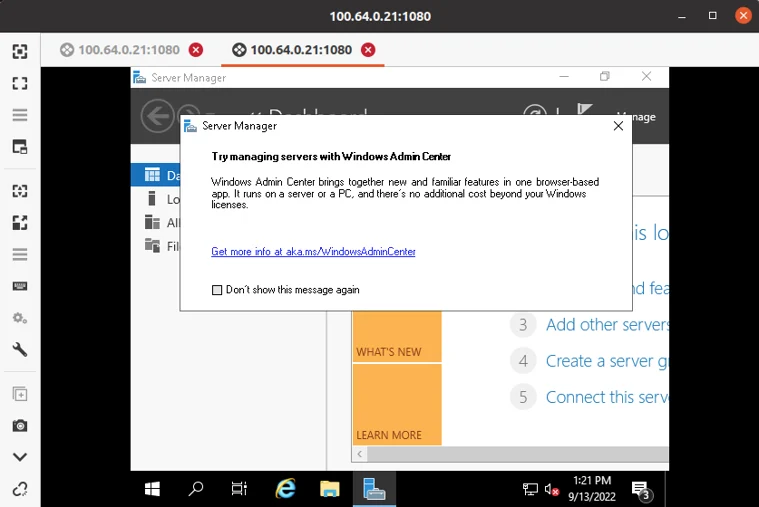Click Server Manager taskbar icon
759x507 pixels.
[374, 489]
